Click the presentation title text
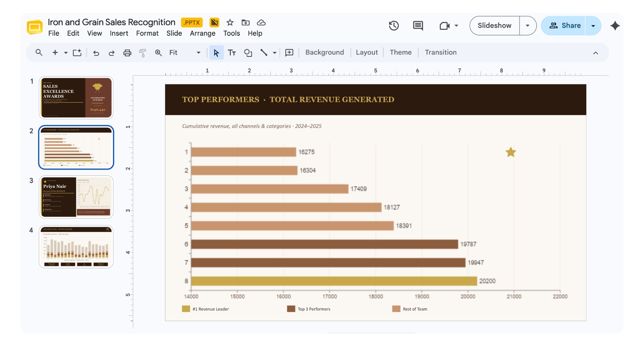 (x=111, y=22)
